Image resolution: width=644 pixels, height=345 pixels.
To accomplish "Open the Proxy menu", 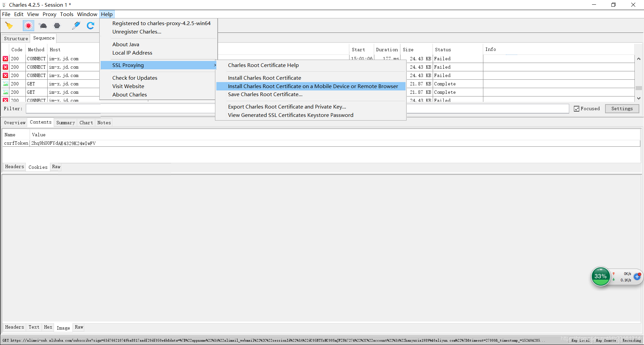I will coord(49,14).
